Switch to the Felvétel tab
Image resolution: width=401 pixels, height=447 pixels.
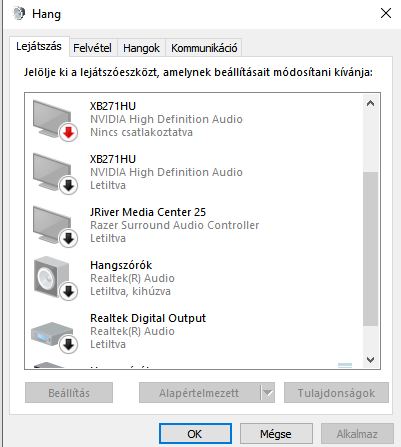click(92, 48)
